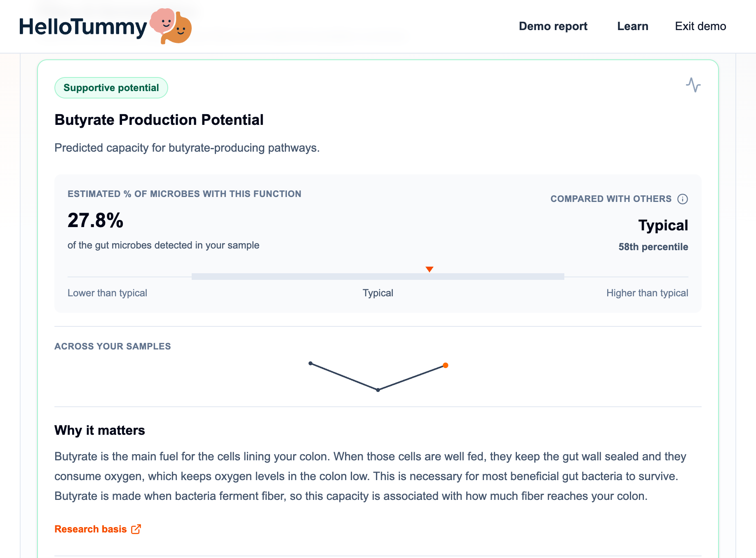
Task: Select the orange latest sample point
Action: click(446, 365)
